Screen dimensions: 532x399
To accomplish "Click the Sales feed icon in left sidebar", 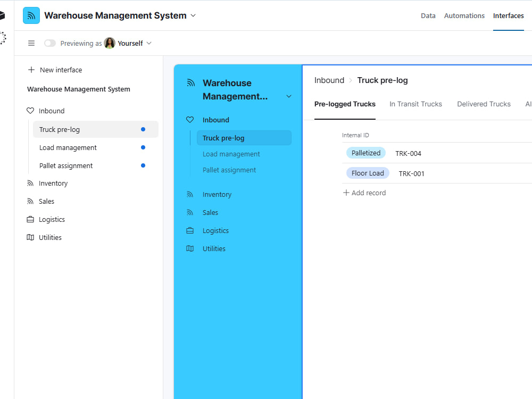I will [x=30, y=201].
